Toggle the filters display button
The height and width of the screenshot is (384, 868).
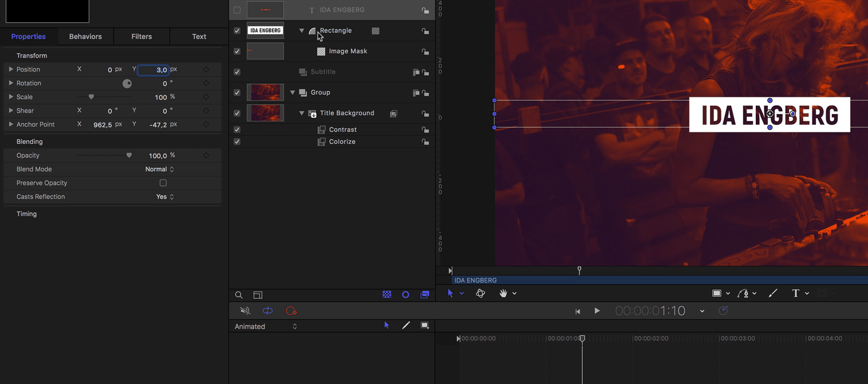point(425,295)
